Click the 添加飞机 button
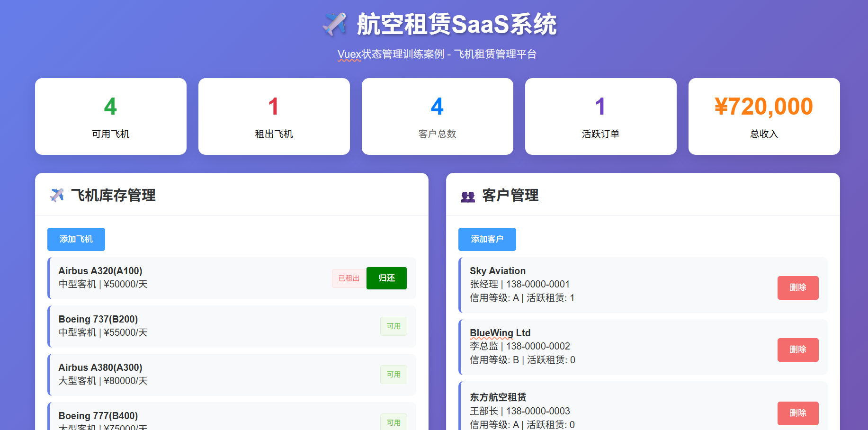Image resolution: width=868 pixels, height=430 pixels. (x=76, y=239)
